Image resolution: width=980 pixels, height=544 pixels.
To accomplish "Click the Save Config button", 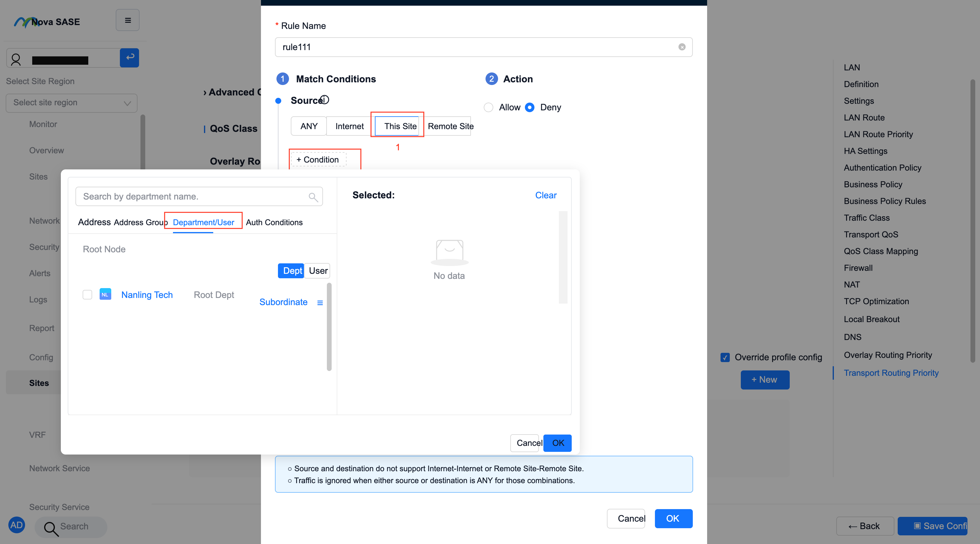I will 933,526.
